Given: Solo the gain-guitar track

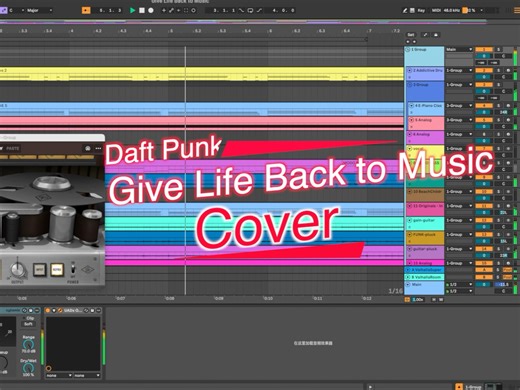Looking at the screenshot, I should click(499, 220).
